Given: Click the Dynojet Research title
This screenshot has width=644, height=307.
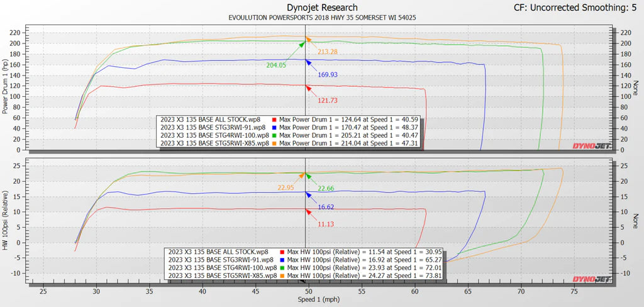Looking at the screenshot, I should click(321, 8).
